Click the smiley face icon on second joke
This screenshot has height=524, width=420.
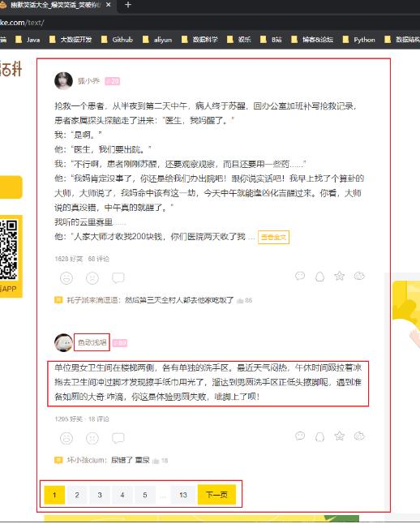click(66, 438)
